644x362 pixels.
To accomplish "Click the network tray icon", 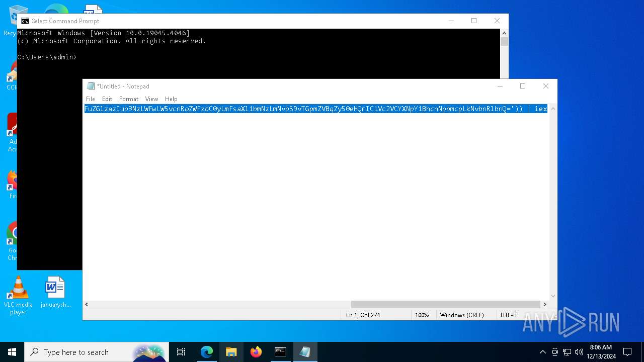I will pyautogui.click(x=567, y=352).
